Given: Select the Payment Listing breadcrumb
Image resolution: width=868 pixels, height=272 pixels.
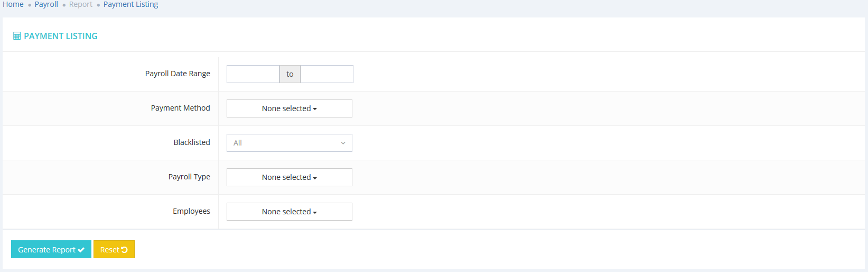Looking at the screenshot, I should (x=130, y=4).
